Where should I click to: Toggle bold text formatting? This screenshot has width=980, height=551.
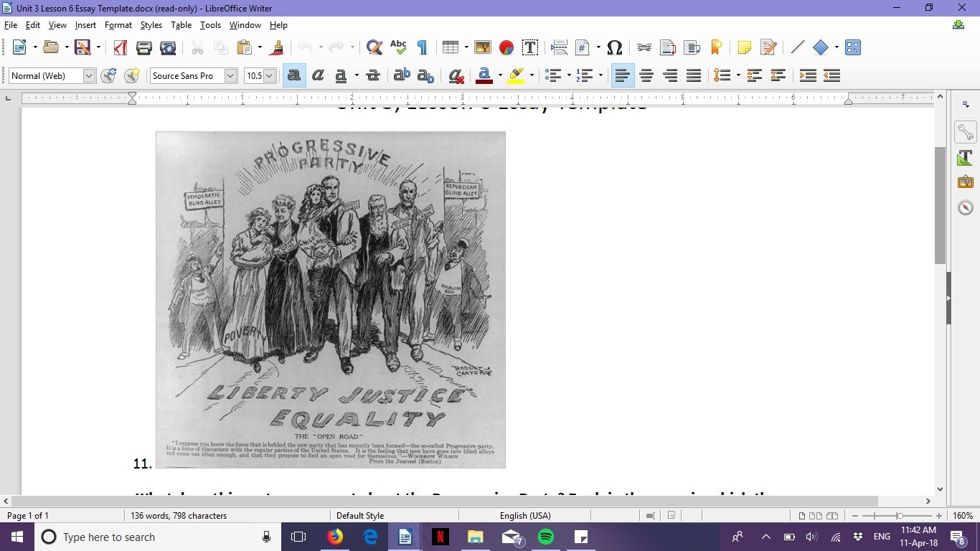click(293, 76)
